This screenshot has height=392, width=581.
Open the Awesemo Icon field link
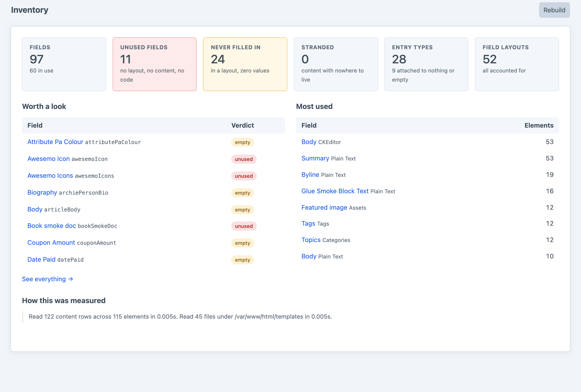point(49,159)
